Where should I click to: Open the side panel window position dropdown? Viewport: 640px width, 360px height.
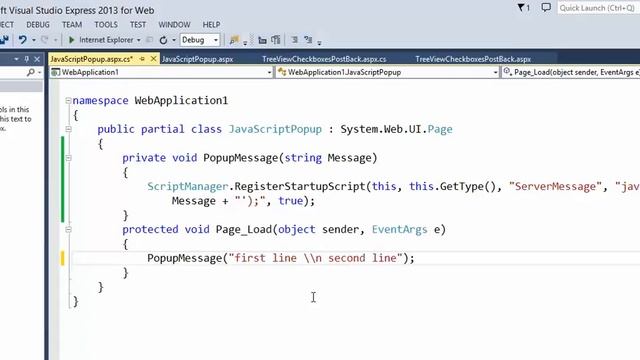coord(16,59)
